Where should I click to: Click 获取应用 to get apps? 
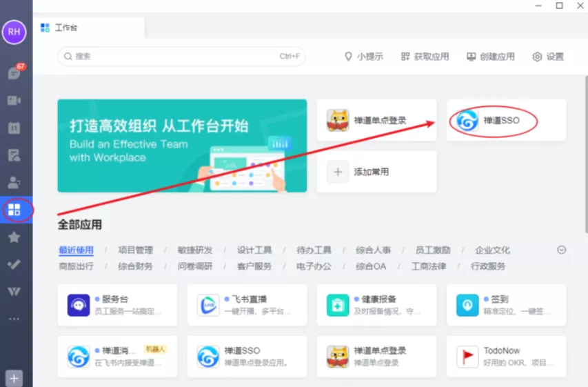(425, 57)
